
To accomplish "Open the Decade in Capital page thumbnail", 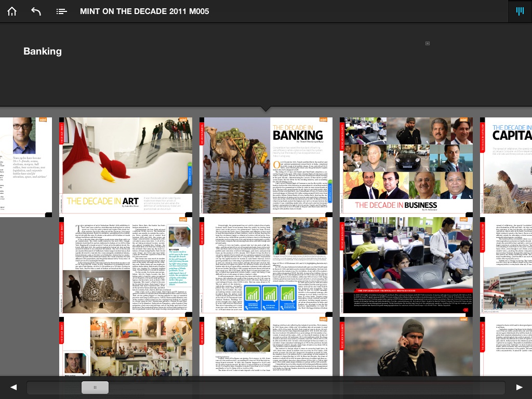I will pos(506,165).
